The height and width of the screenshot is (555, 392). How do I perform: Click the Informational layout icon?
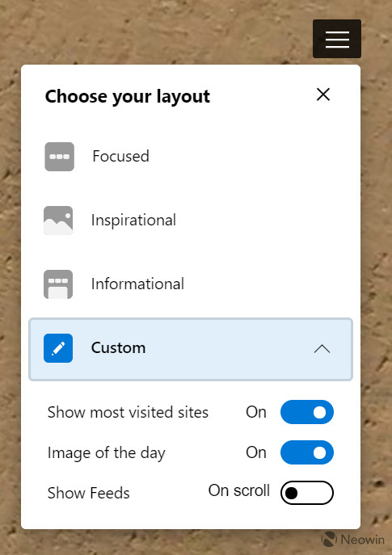[x=58, y=284]
